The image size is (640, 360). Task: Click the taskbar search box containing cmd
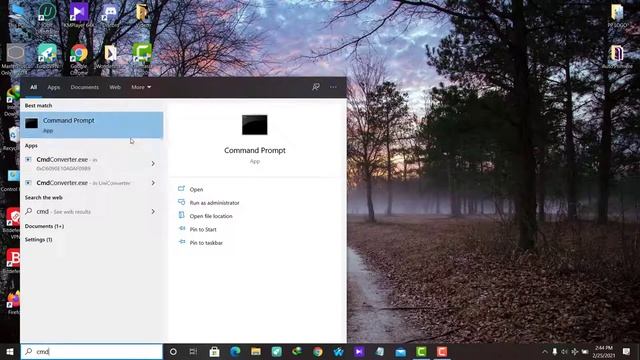pos(92,351)
